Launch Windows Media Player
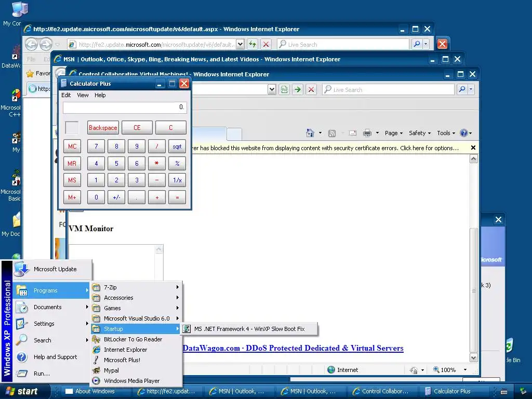This screenshot has width=532, height=399. (x=136, y=381)
